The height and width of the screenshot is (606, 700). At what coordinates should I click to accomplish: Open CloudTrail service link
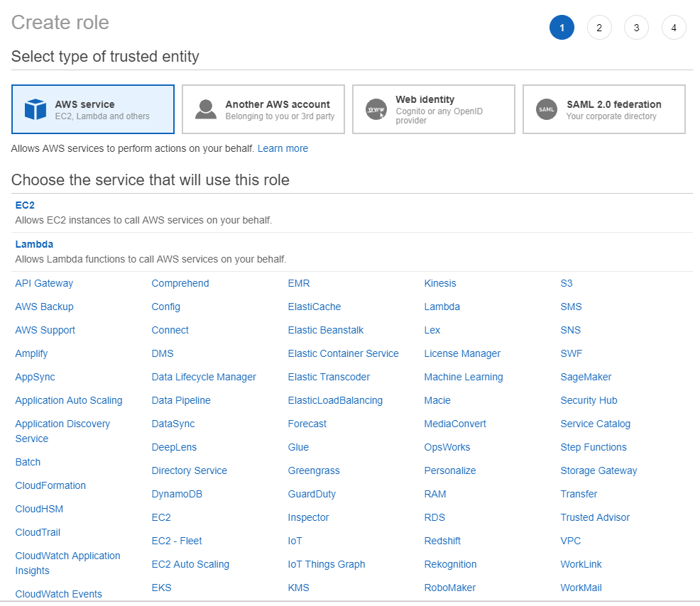pos(38,532)
